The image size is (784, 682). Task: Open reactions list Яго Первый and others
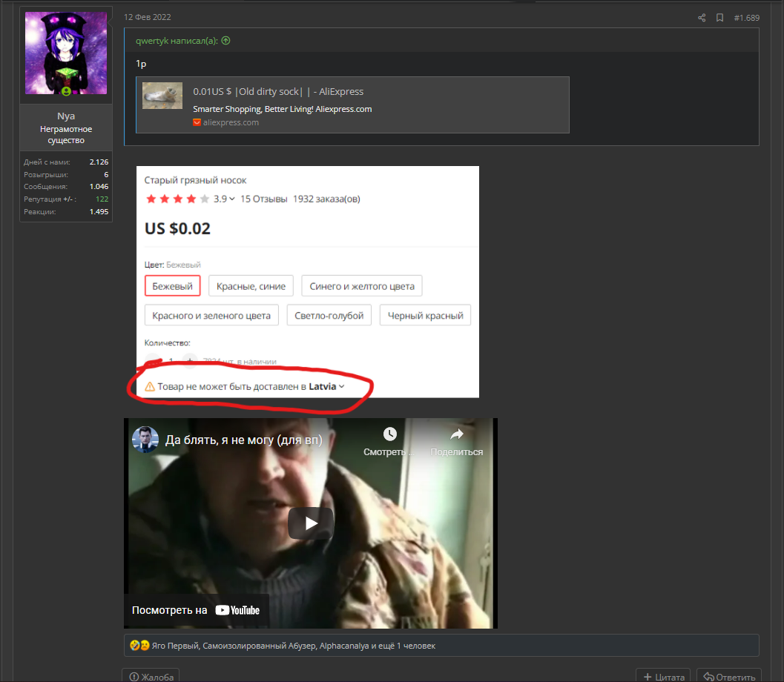294,646
